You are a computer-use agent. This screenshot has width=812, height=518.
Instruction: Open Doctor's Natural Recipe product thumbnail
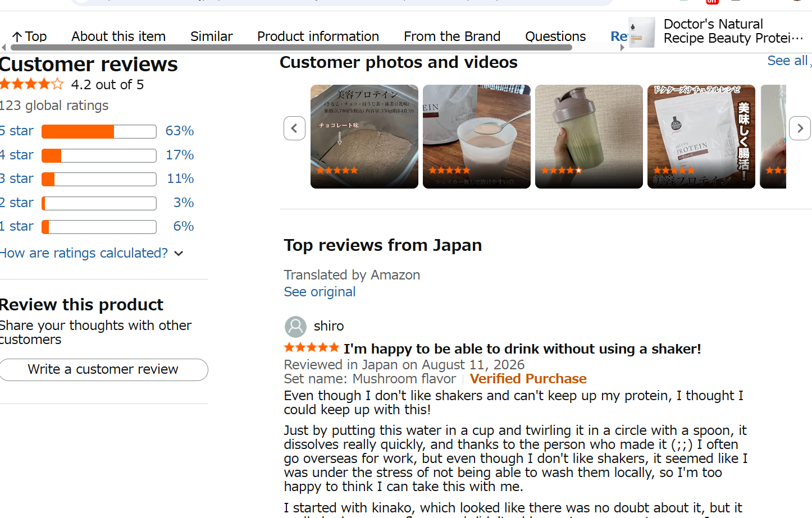tap(642, 32)
